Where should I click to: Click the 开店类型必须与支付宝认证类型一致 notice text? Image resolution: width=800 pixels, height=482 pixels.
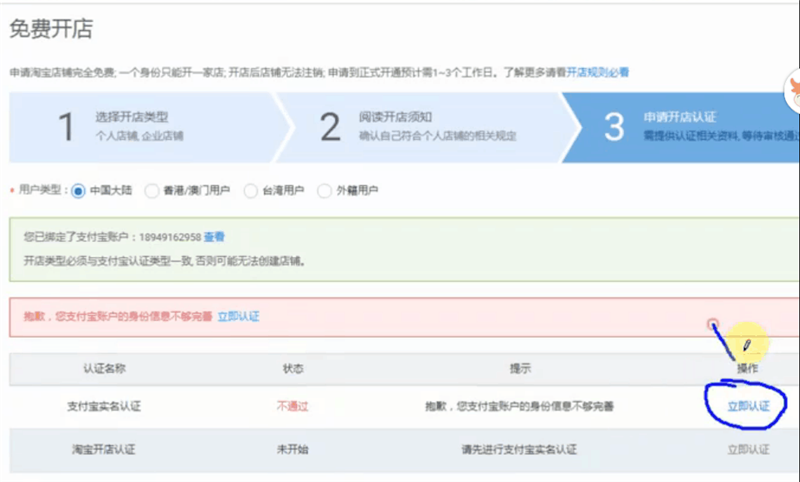click(x=165, y=261)
